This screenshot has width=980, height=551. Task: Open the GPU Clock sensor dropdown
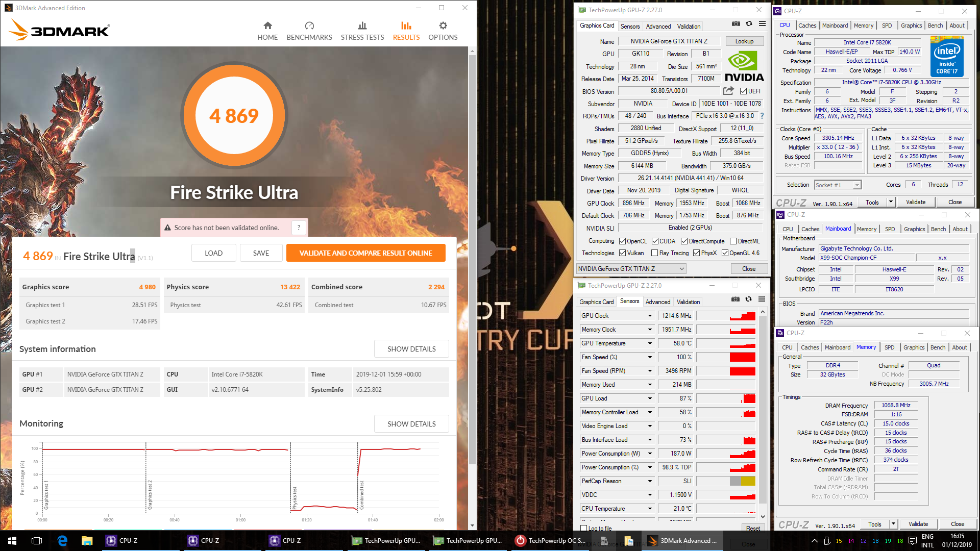coord(650,316)
